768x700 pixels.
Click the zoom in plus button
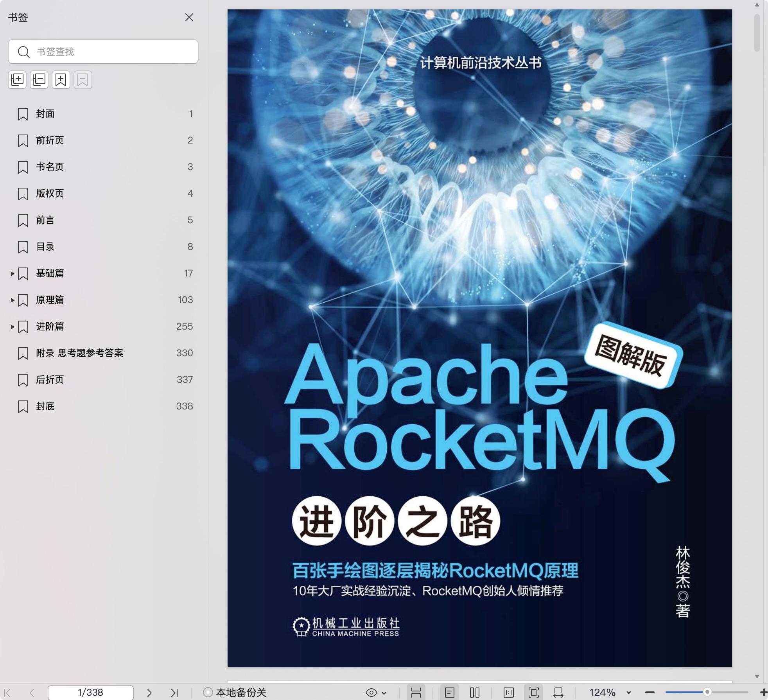(763, 693)
